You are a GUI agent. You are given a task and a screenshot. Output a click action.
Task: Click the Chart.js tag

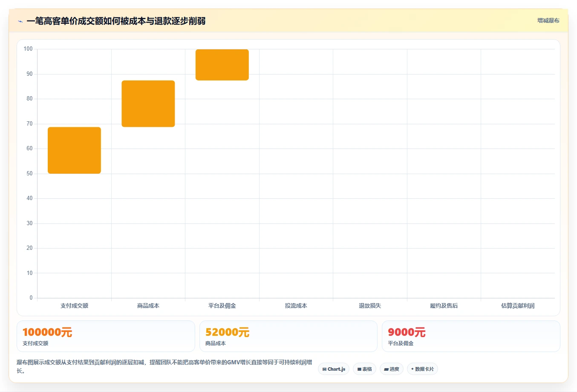[334, 369]
